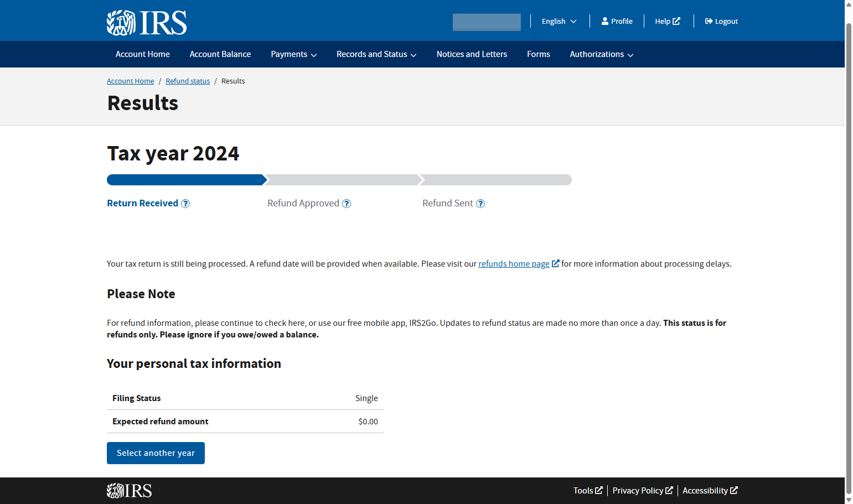Click the $0.00 expected refund amount
Screen dimensions: 853x504
tap(368, 422)
